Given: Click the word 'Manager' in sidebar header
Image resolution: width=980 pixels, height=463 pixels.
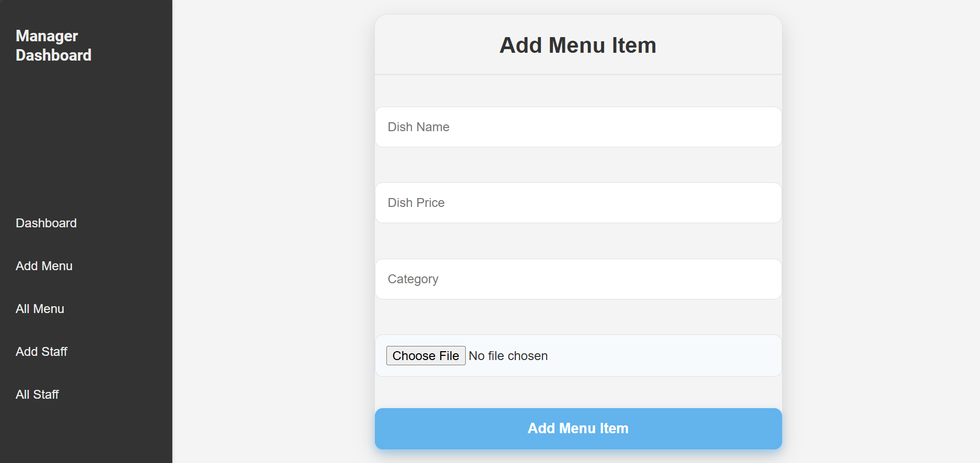Looking at the screenshot, I should [47, 36].
